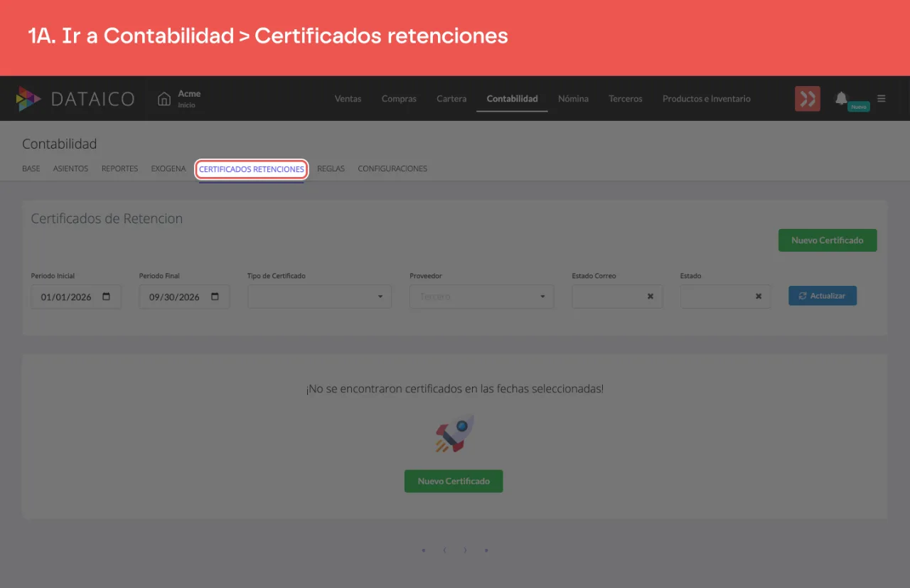Open the Contabilidad menu
Screen dimensions: 910x588
pos(512,99)
